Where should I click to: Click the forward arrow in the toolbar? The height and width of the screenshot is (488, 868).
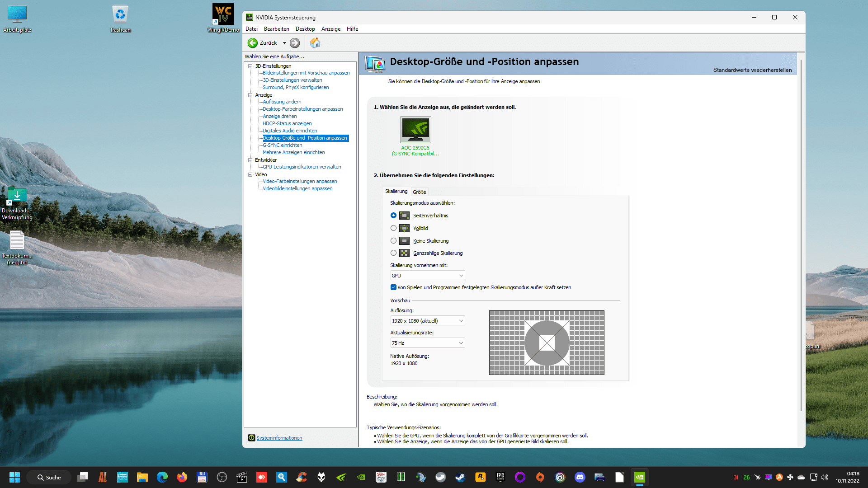click(295, 43)
